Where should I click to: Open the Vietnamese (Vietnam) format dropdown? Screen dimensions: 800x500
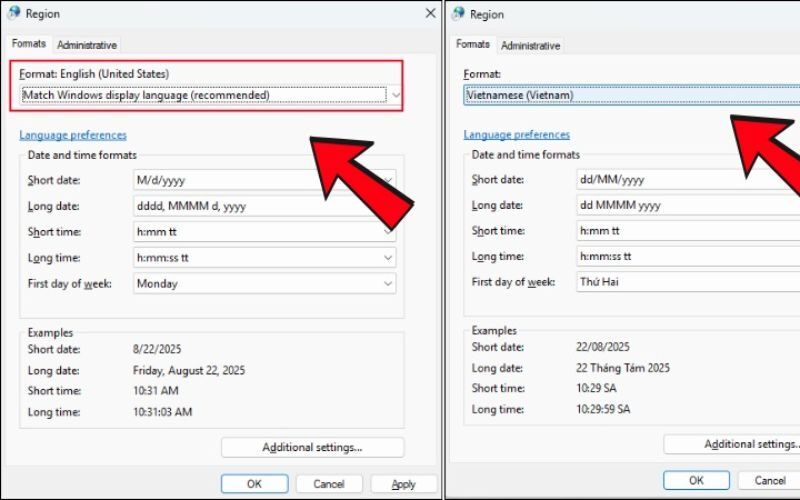tap(630, 95)
